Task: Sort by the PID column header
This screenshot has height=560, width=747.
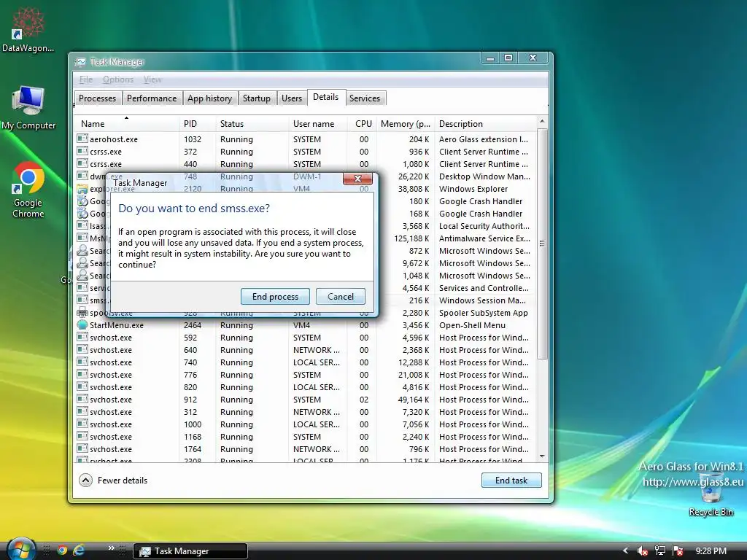Action: pyautogui.click(x=198, y=124)
